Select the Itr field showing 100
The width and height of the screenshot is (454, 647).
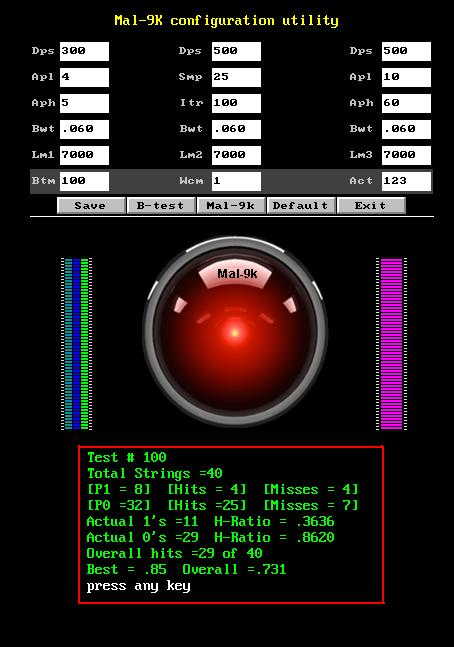(236, 103)
